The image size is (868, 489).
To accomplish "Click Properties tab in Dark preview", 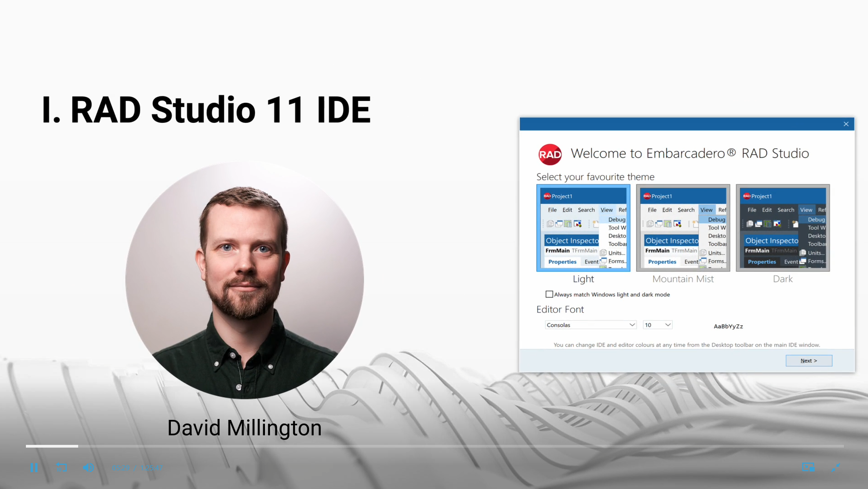I will click(x=762, y=262).
